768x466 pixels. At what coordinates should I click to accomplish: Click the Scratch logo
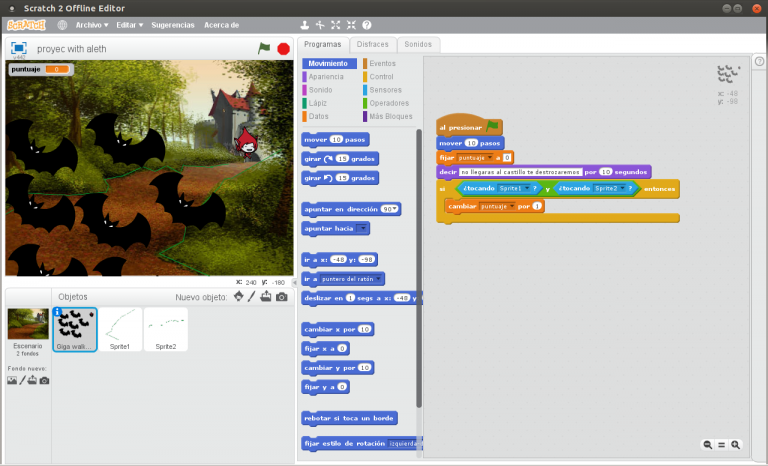coord(26,25)
